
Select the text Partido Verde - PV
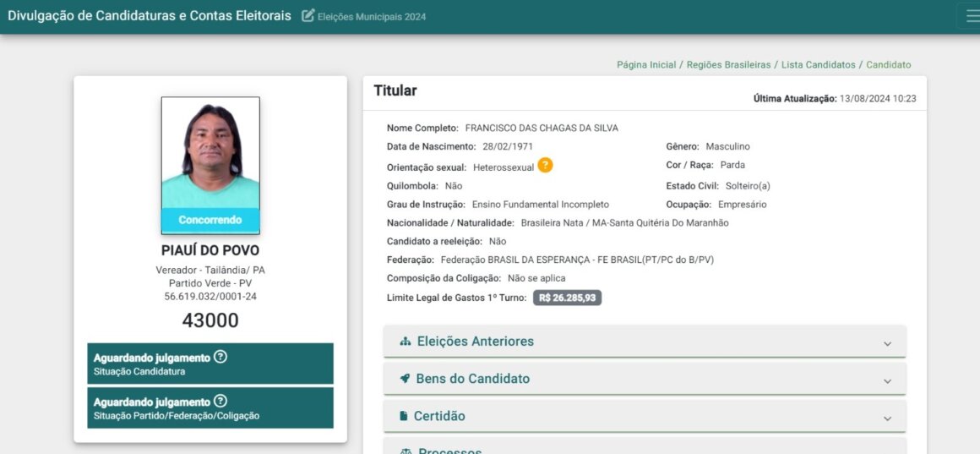click(210, 283)
